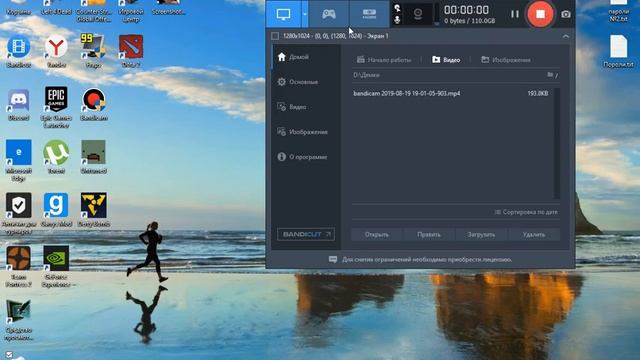Stop recording with the red button
This screenshot has width=640, height=360.
point(540,14)
